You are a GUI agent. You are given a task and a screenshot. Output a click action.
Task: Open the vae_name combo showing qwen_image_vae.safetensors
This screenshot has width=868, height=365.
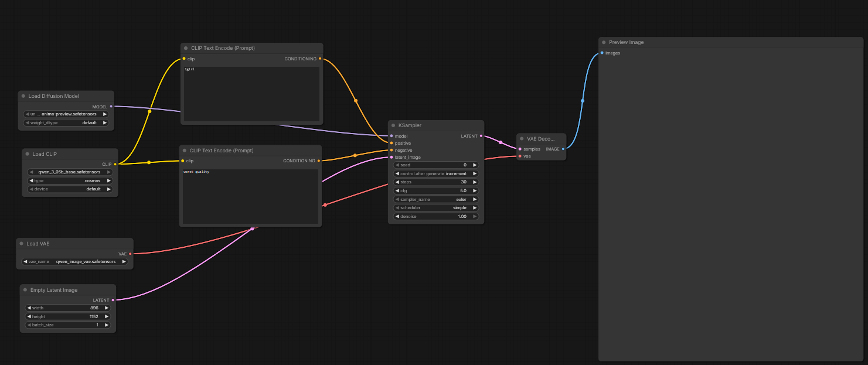pos(75,262)
